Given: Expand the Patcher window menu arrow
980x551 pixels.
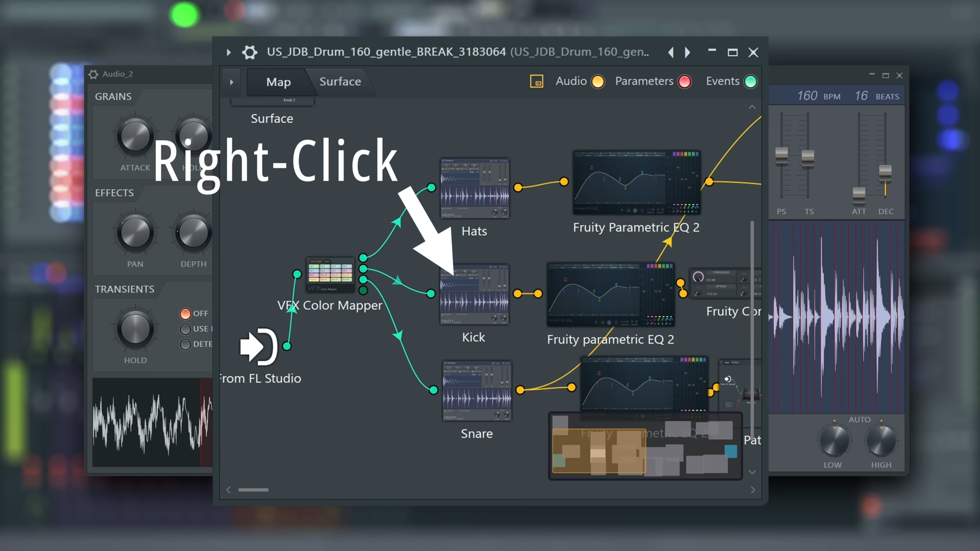Looking at the screenshot, I should click(x=229, y=52).
